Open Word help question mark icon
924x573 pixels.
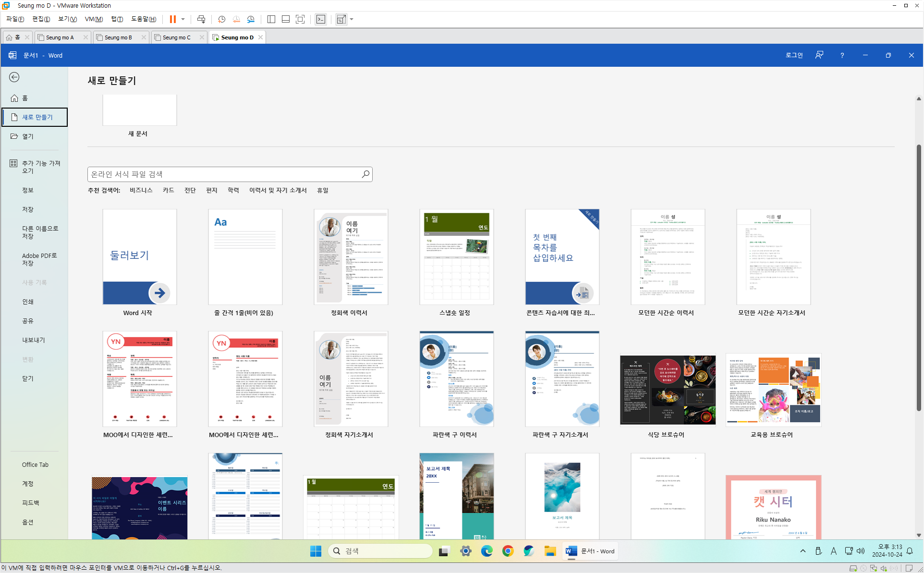point(842,56)
